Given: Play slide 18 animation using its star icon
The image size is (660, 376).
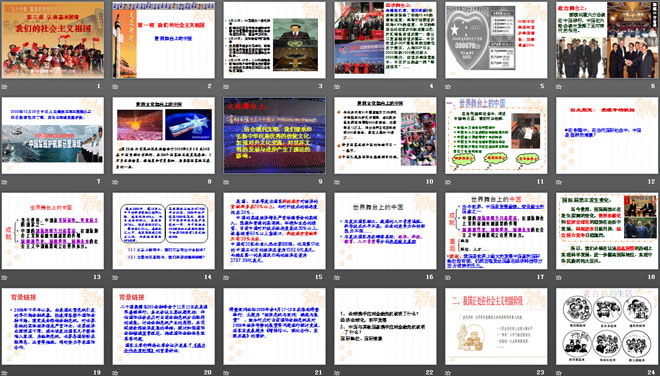Looking at the screenshot, I should tap(559, 277).
